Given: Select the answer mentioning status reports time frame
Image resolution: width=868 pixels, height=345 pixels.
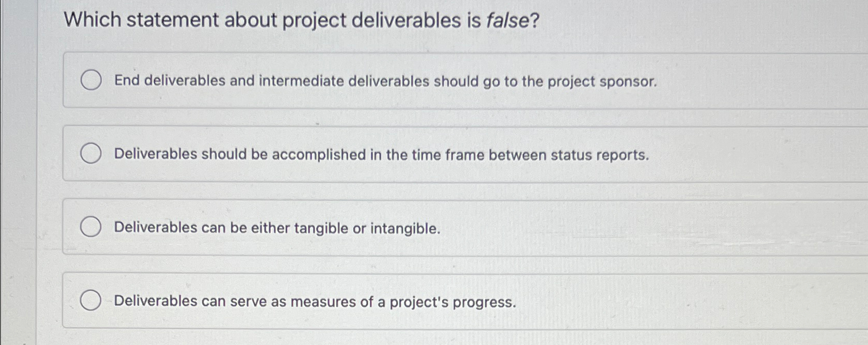Looking at the screenshot, I should click(381, 154).
